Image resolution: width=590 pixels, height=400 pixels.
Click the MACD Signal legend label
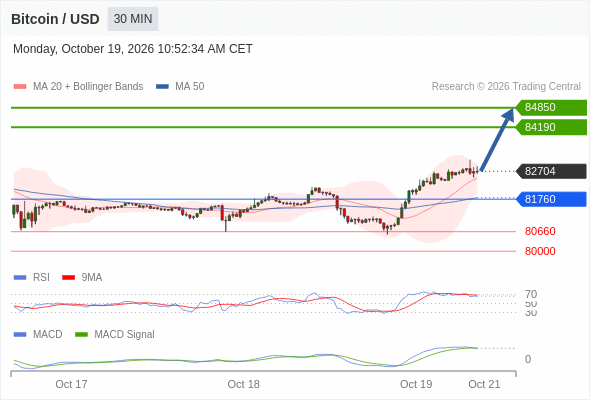click(x=125, y=334)
